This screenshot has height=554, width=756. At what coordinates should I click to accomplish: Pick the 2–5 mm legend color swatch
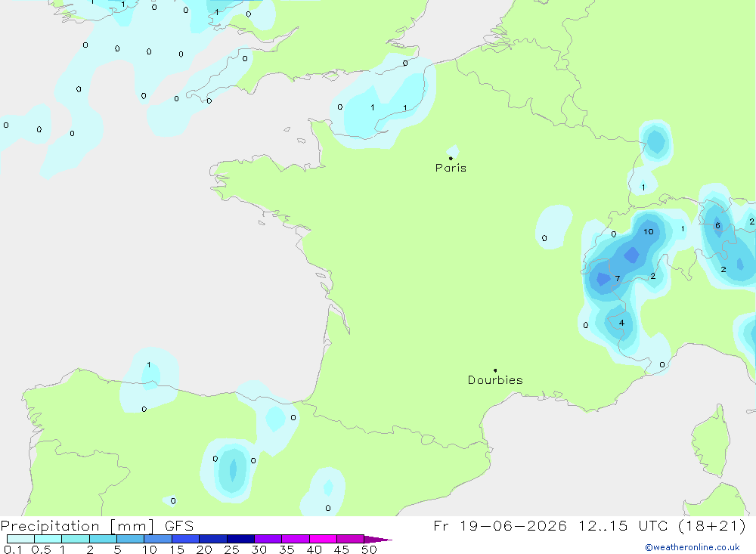tap(103, 539)
